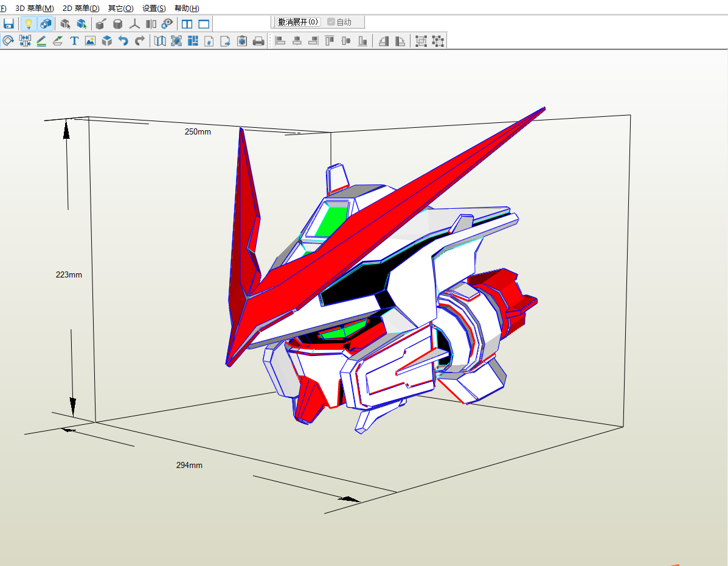728x566 pixels.
Task: Click the mirror/flip panels icon
Action: pos(151,24)
